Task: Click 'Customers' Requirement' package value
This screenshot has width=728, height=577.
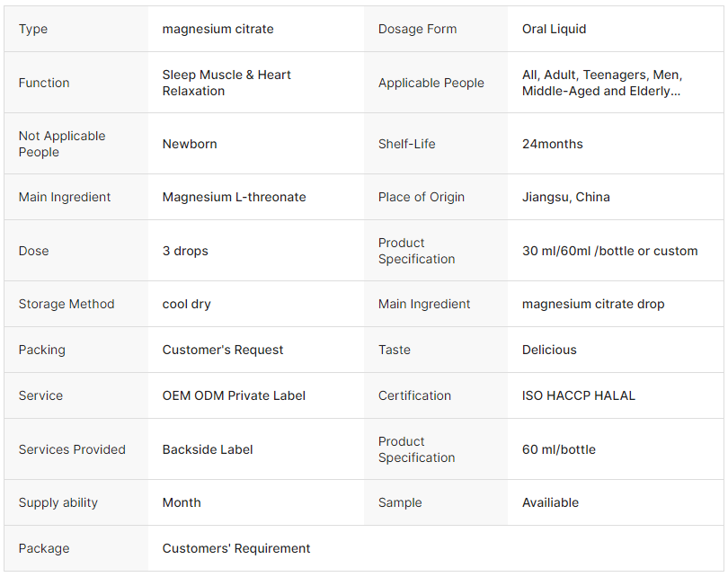Action: point(236,548)
